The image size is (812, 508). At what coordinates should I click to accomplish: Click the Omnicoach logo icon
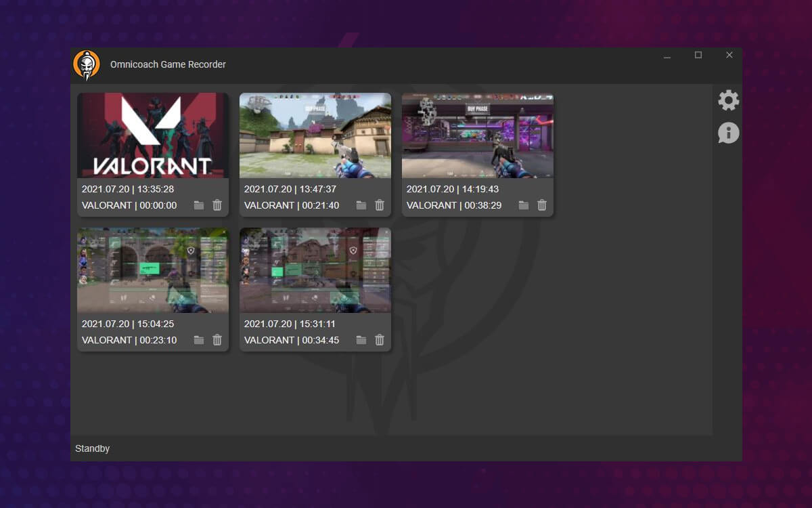point(87,65)
